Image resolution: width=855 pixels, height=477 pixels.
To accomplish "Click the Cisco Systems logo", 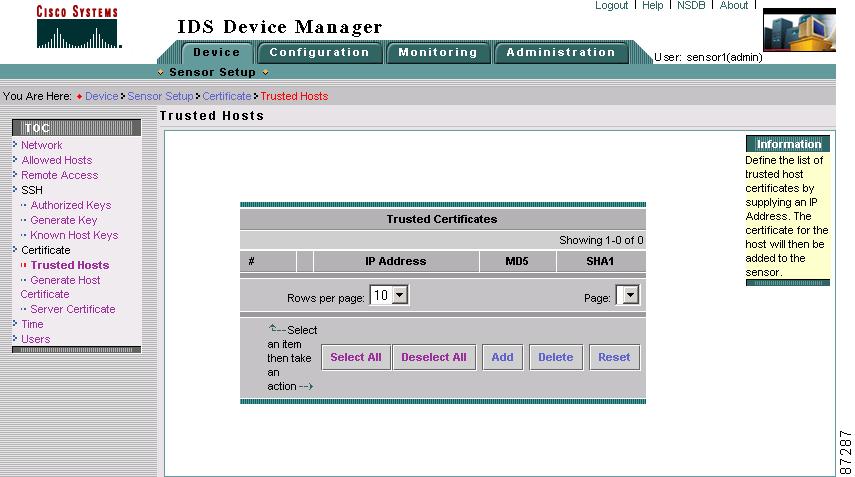I will [x=77, y=27].
